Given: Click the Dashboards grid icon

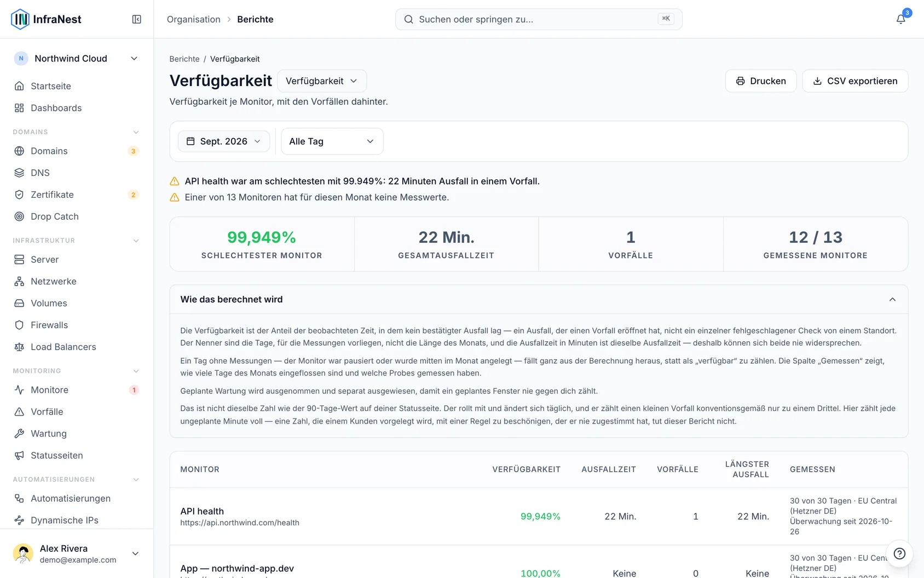Looking at the screenshot, I should pyautogui.click(x=19, y=108).
